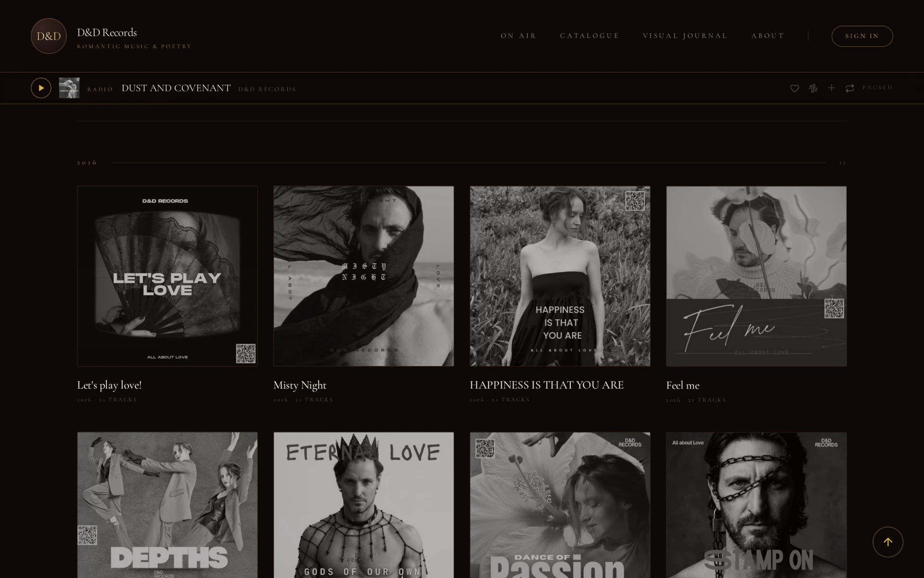Open the DEPTHS album cover
Image resolution: width=924 pixels, height=578 pixels.
click(x=167, y=505)
